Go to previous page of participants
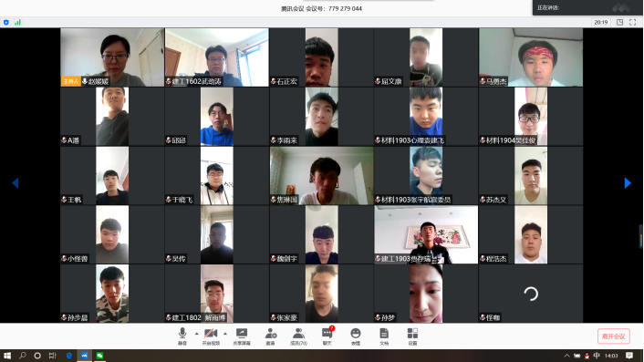644x362 pixels. tap(16, 183)
